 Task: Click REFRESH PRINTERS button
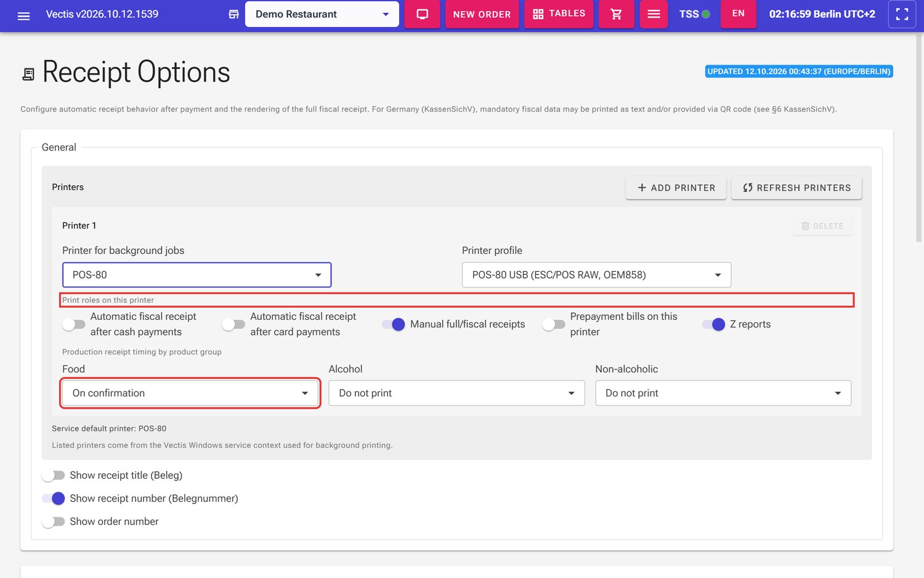(x=796, y=188)
